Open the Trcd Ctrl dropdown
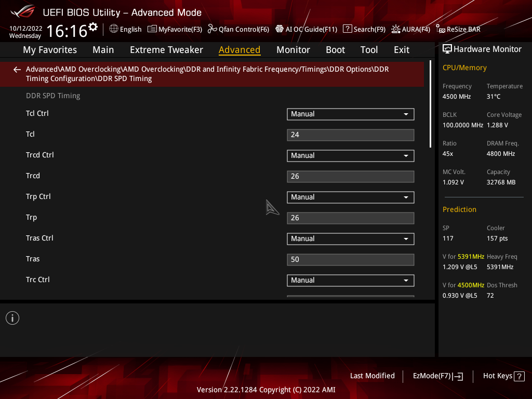This screenshot has height=399, width=532. pos(351,156)
